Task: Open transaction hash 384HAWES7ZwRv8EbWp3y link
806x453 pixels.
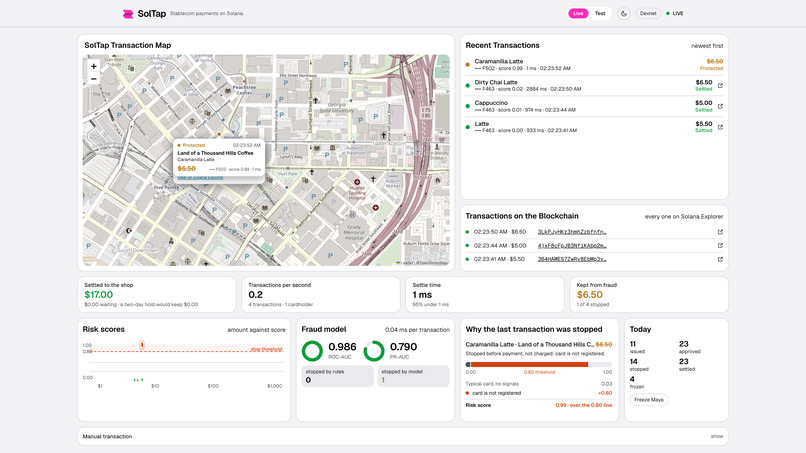Action: pos(572,259)
